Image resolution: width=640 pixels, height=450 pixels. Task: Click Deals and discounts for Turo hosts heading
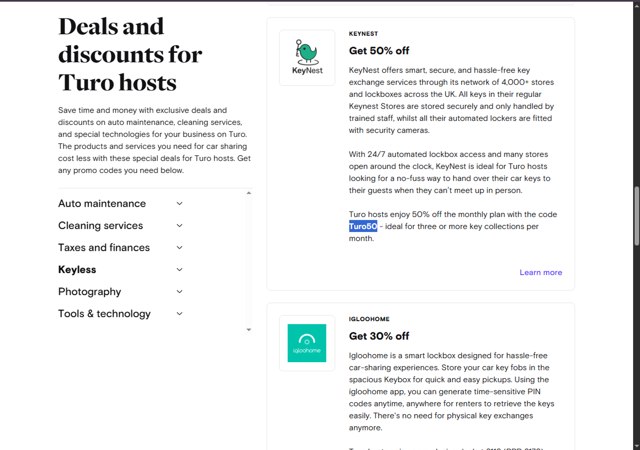(130, 55)
